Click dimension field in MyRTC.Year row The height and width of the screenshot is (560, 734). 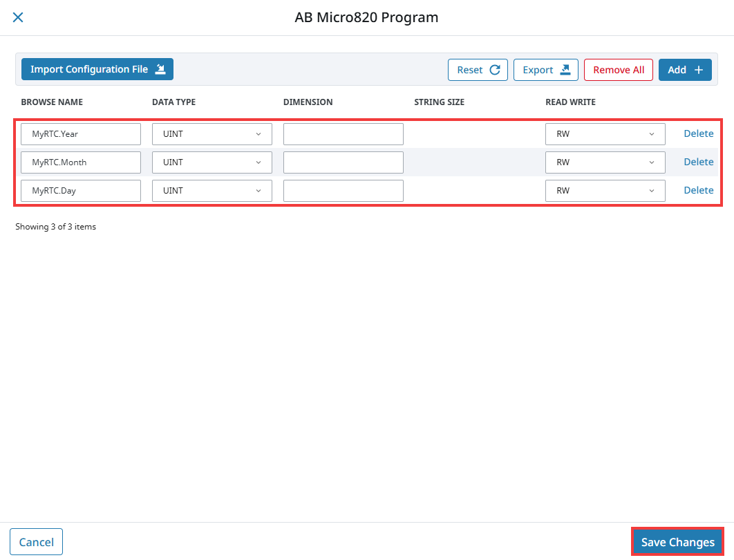click(343, 134)
